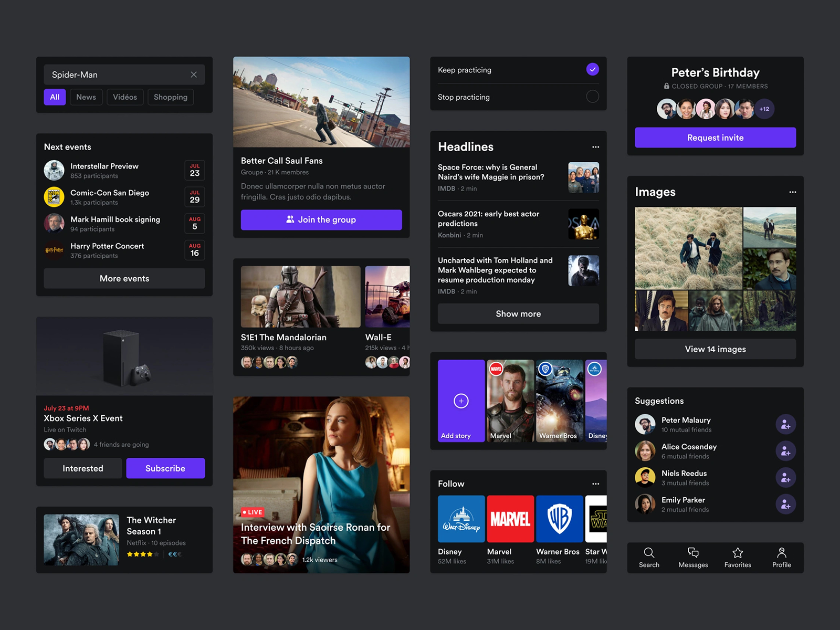Add Niels Reedus as friend

tap(785, 478)
